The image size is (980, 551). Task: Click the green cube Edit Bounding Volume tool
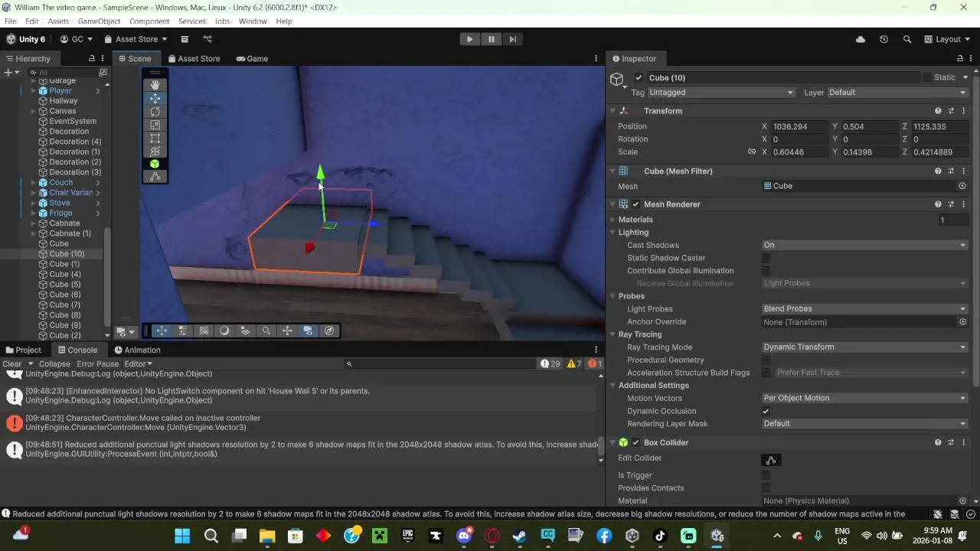(x=155, y=164)
